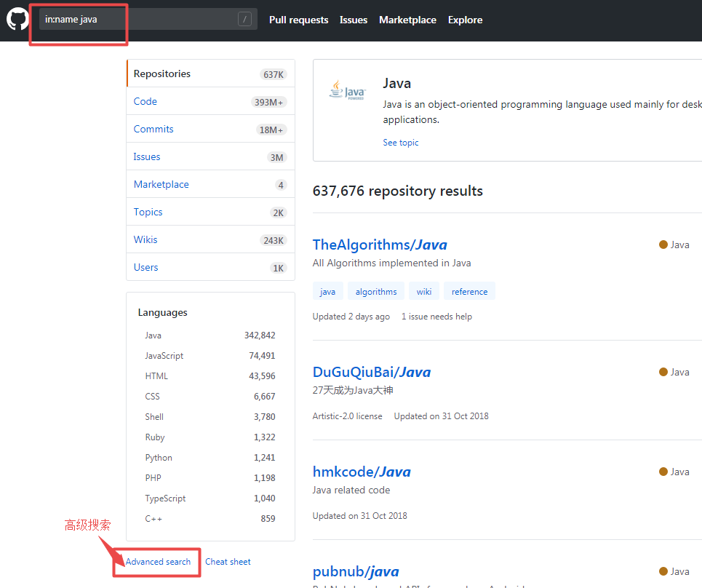Click Java language label beside TheAlgorithms/Java
The width and height of the screenshot is (702, 588).
click(x=674, y=245)
